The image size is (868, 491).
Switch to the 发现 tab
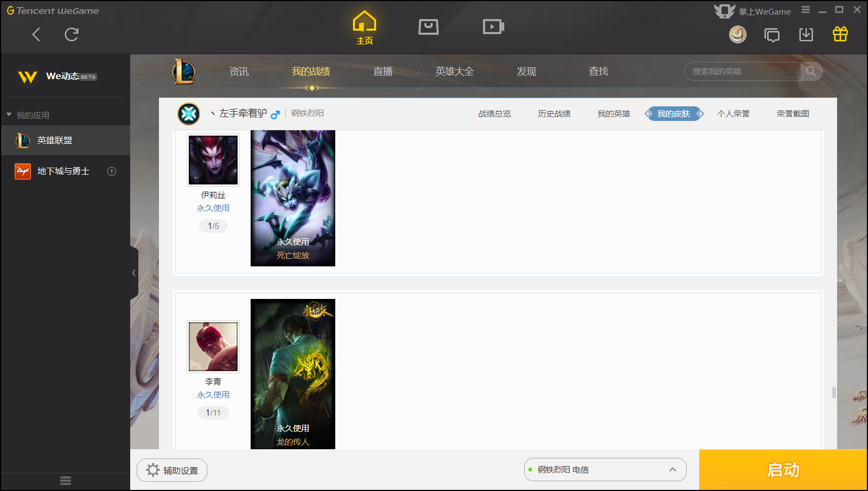pyautogui.click(x=526, y=72)
